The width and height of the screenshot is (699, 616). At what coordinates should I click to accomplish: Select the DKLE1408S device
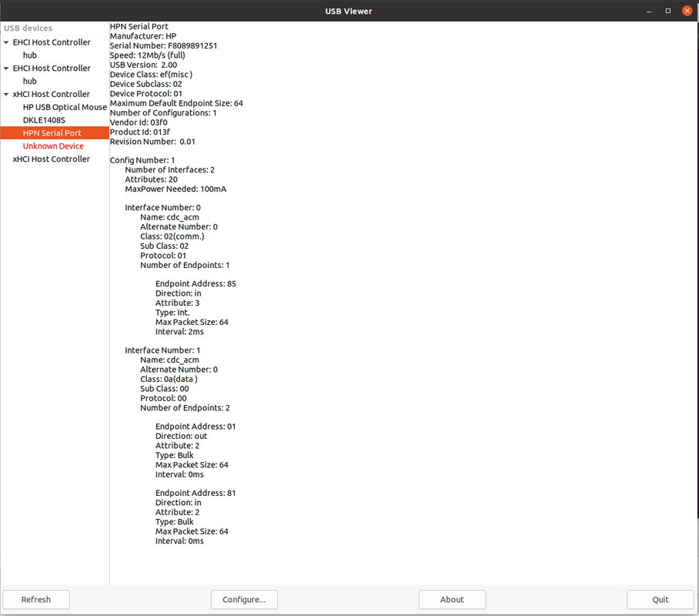click(55, 120)
